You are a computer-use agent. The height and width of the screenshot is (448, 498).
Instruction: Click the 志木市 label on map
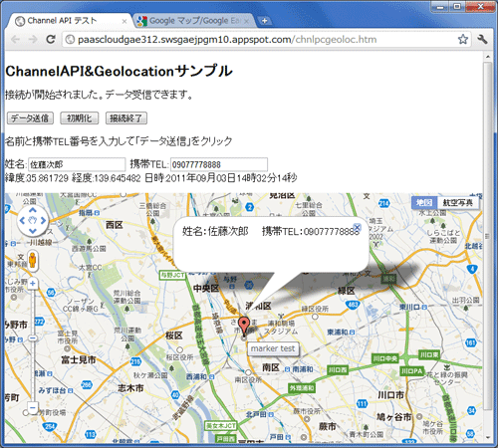click(130, 388)
